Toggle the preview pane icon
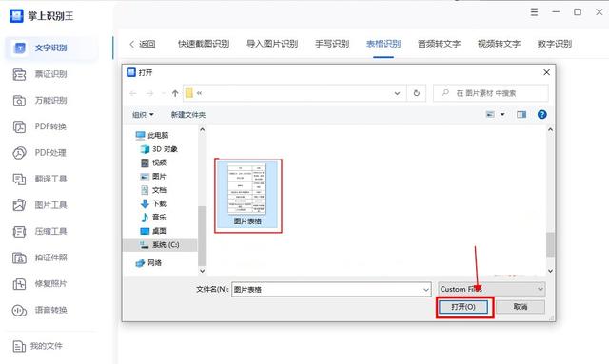 (521, 114)
